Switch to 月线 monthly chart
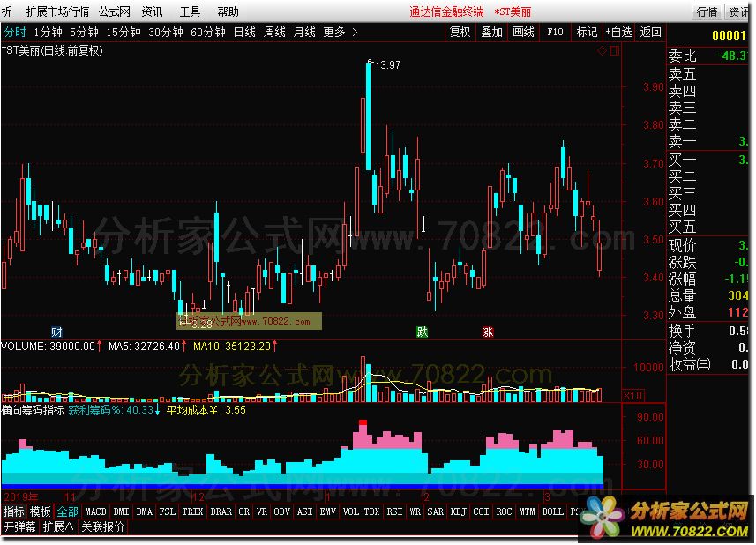The height and width of the screenshot is (545, 756). click(x=304, y=33)
